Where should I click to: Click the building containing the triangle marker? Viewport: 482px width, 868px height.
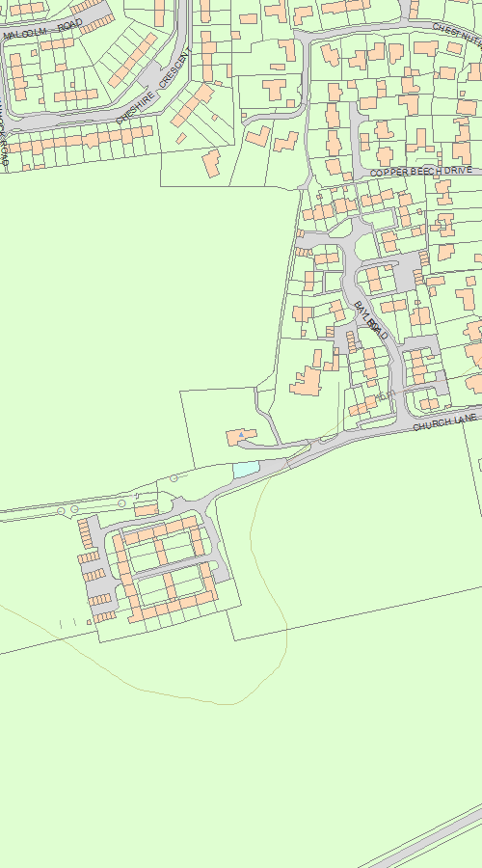(x=241, y=436)
